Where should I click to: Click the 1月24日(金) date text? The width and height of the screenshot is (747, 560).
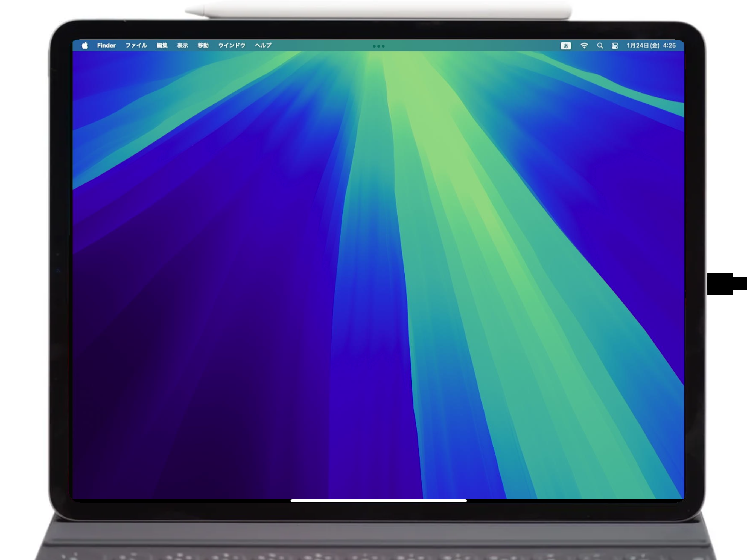point(643,46)
